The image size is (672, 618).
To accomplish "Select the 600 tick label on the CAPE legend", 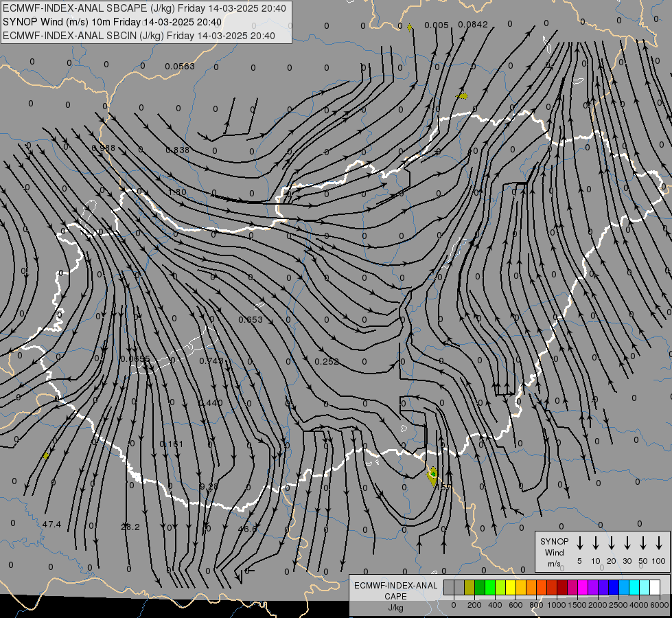I will (x=515, y=605).
